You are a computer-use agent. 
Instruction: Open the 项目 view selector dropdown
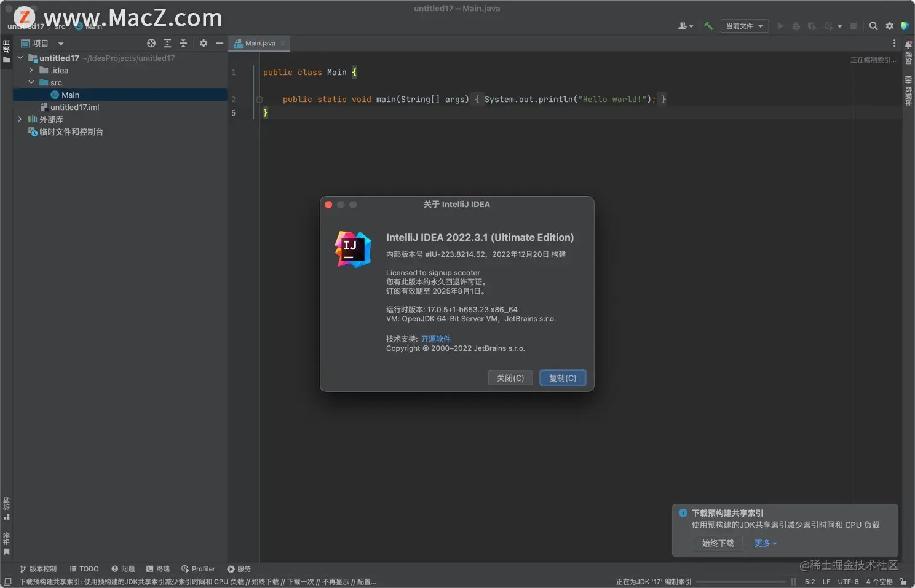[x=42, y=43]
